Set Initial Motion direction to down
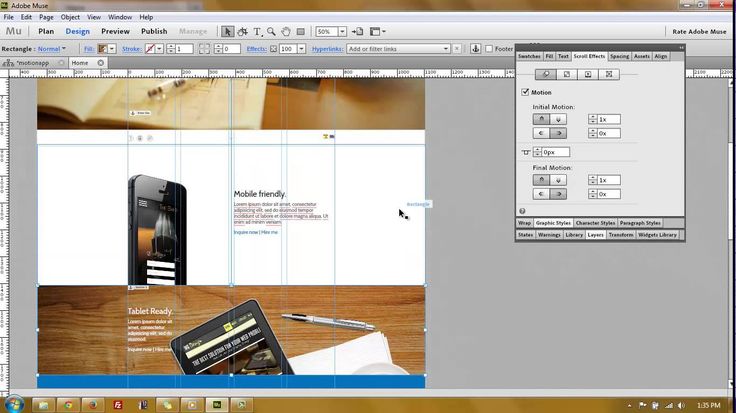736x413 pixels. point(558,119)
